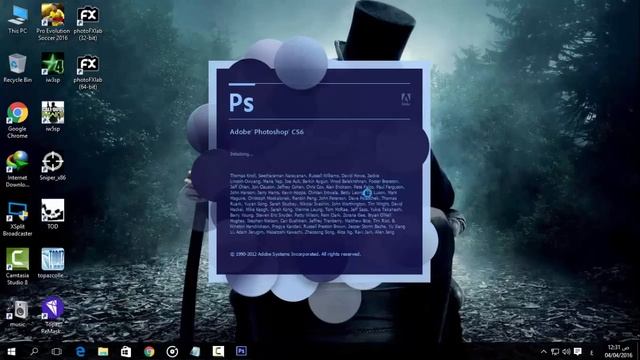Open Task View on the taskbar
Screen dimensions: 640x360
(x=57, y=351)
